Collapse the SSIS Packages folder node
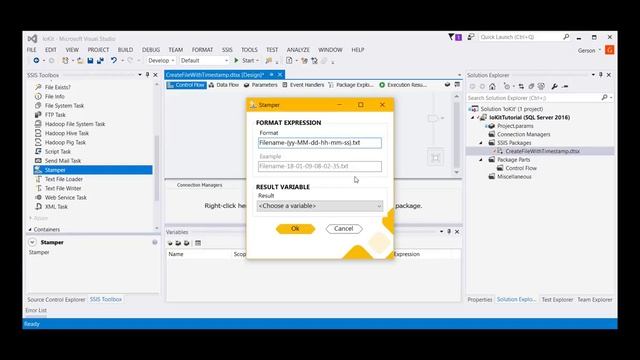The height and width of the screenshot is (360, 640). pos(481,143)
